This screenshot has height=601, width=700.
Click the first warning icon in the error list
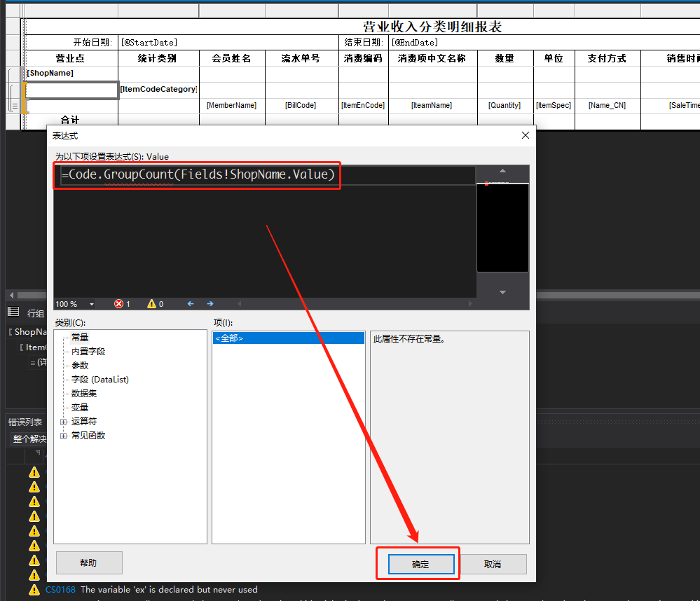tap(34, 473)
